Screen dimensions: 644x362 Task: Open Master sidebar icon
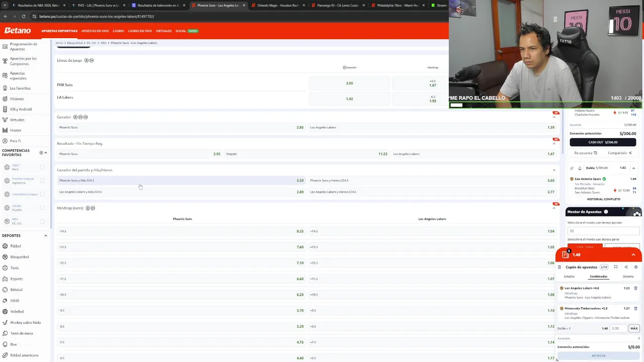point(5,130)
